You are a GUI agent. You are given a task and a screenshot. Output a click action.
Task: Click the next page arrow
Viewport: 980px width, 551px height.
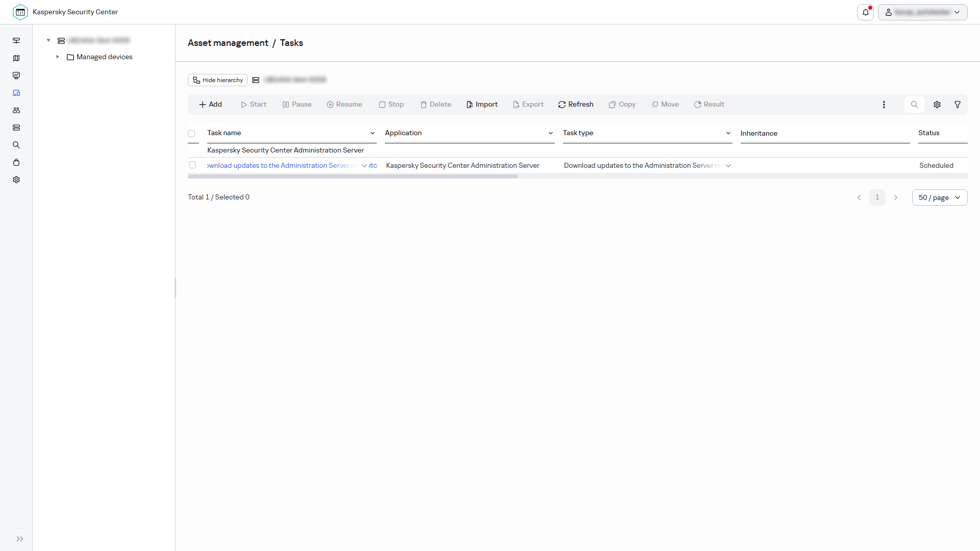tap(896, 197)
